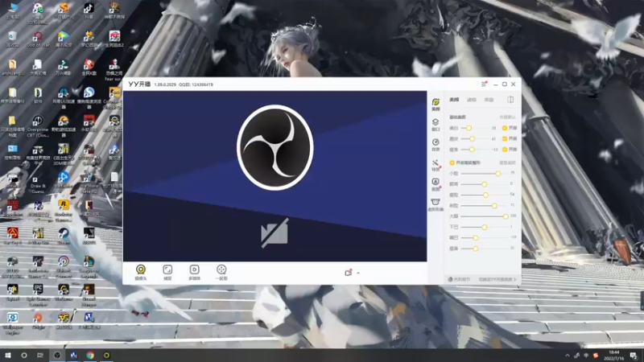Open the Epic Games Launcher shortcut
The image size is (644, 362).
(x=38, y=295)
